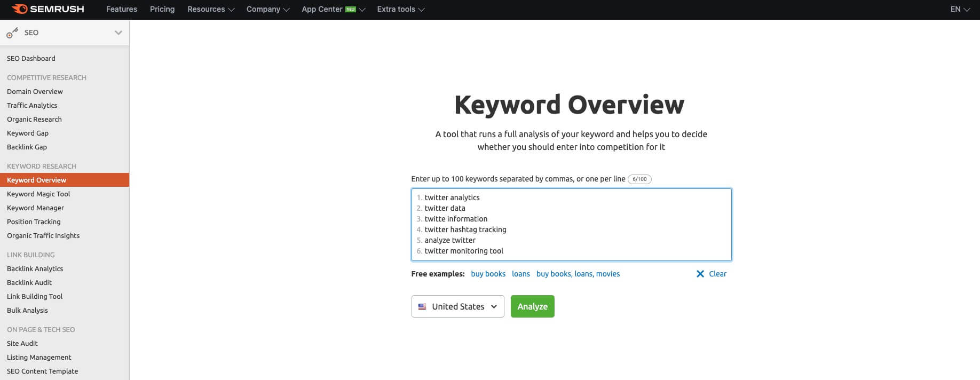
Task: Click the SEO key icon in sidebar
Action: [x=12, y=33]
